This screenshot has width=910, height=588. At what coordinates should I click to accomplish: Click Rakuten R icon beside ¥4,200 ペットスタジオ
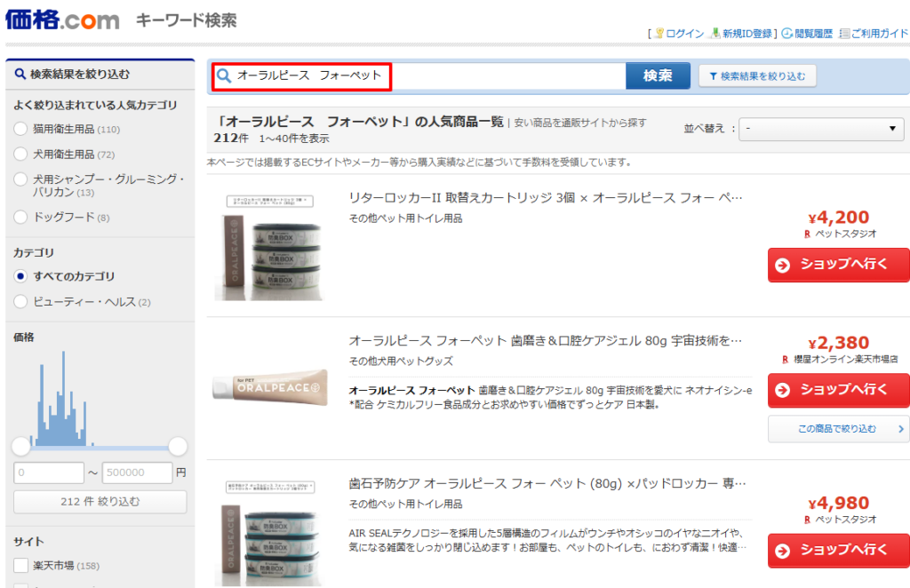pyautogui.click(x=807, y=234)
